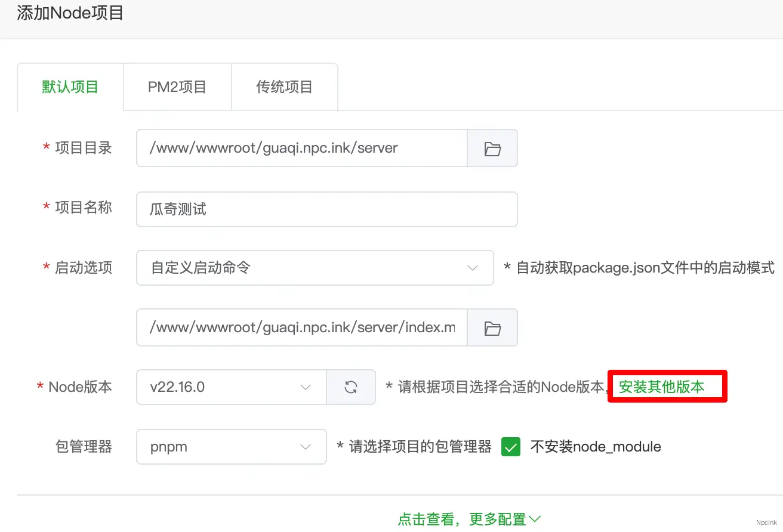The width and height of the screenshot is (783, 532).
Task: Switch to the 传统项目 tab
Action: coord(284,86)
